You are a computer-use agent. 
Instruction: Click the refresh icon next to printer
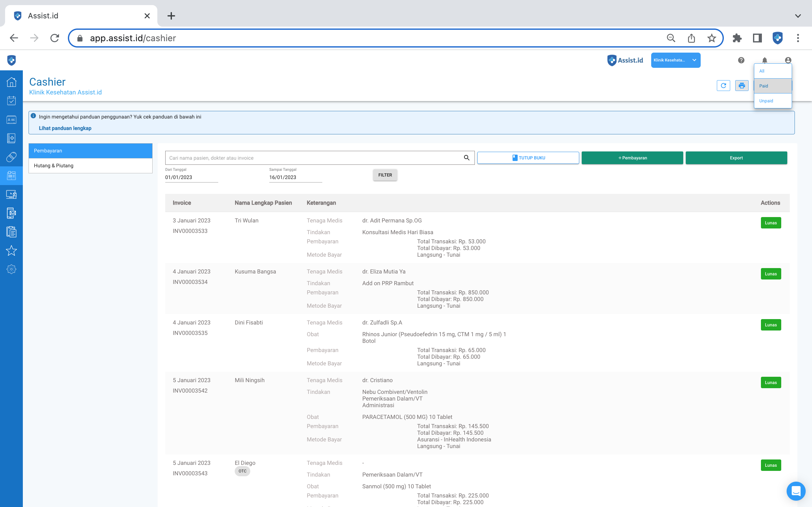(x=723, y=86)
